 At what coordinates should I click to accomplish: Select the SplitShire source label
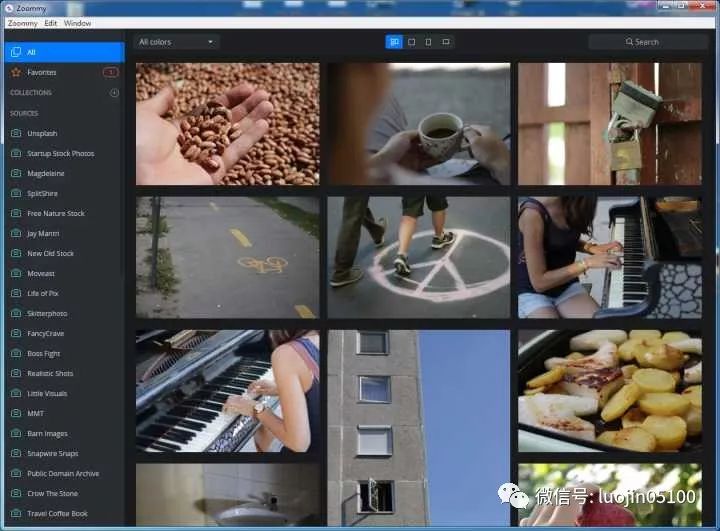(42, 193)
